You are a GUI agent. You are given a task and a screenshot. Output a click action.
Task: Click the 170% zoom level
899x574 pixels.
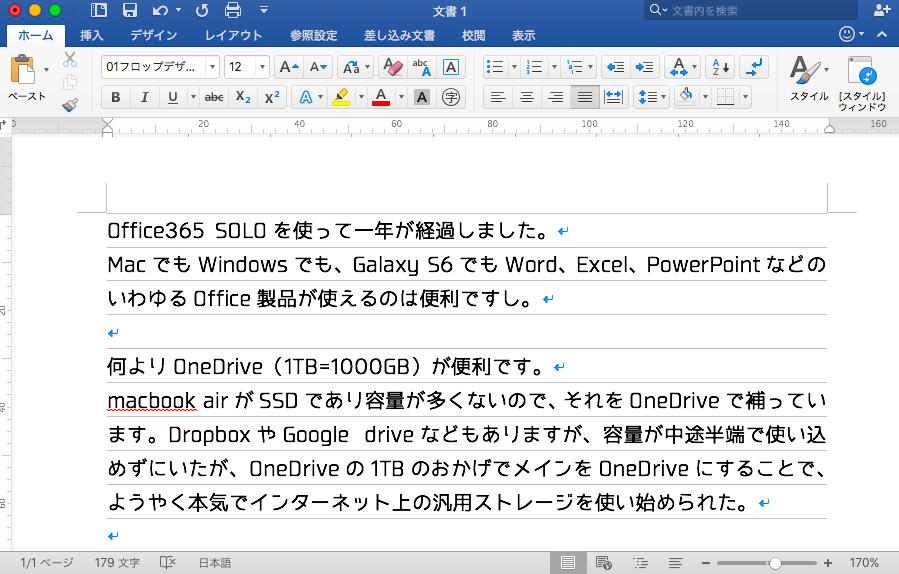pos(864,563)
